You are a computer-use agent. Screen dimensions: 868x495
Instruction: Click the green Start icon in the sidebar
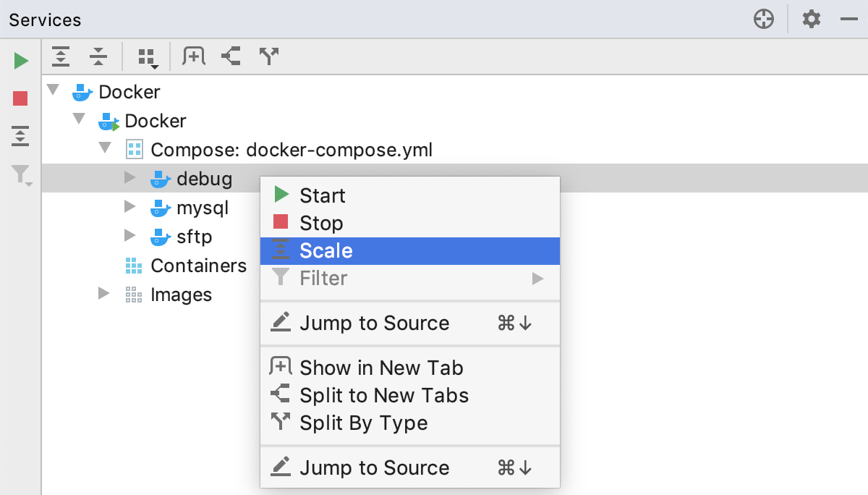[x=20, y=60]
